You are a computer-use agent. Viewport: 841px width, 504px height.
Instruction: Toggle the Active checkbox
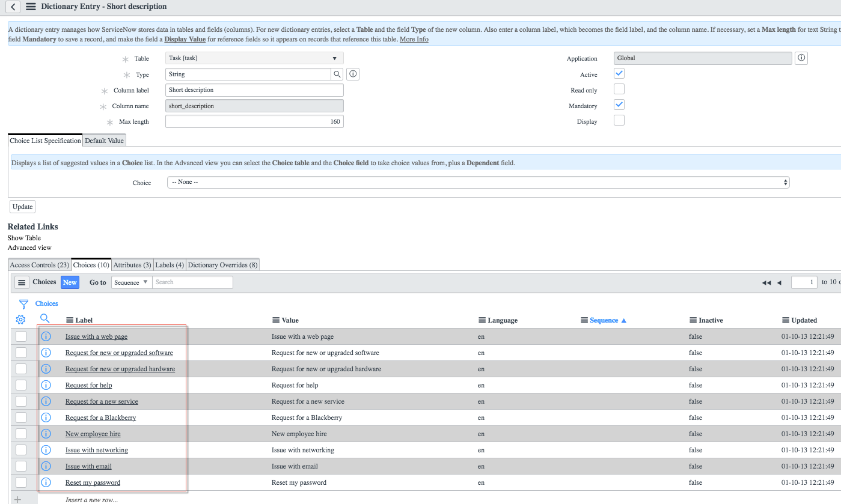tap(619, 73)
